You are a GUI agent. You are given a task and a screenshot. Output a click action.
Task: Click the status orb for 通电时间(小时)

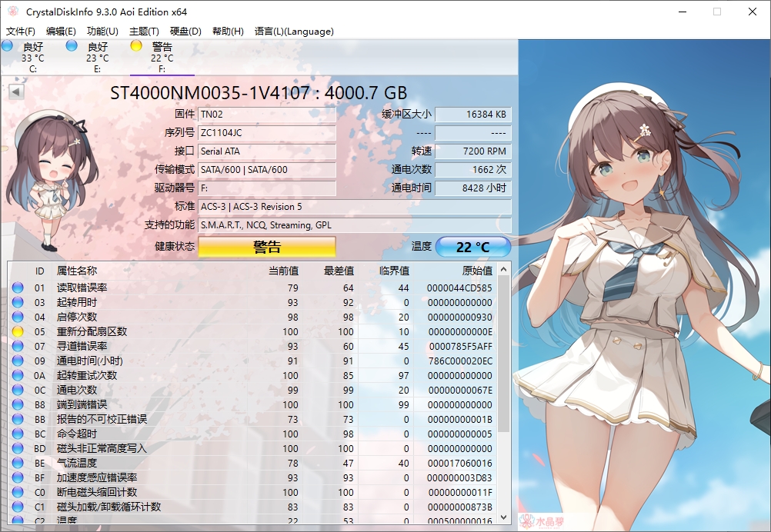(18, 361)
